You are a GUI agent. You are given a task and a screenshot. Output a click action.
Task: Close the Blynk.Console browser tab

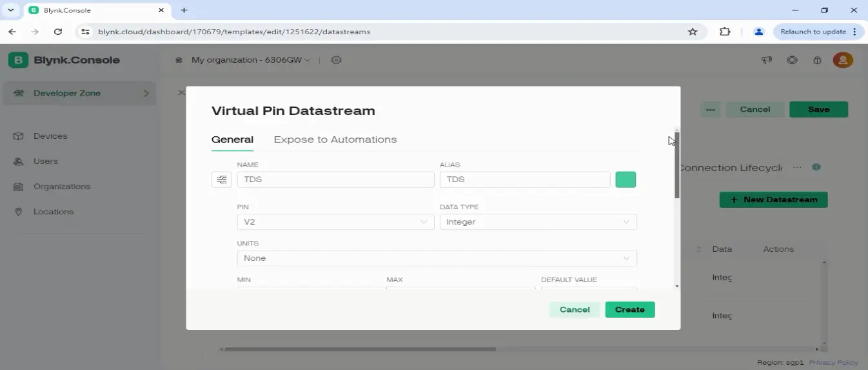pos(161,10)
